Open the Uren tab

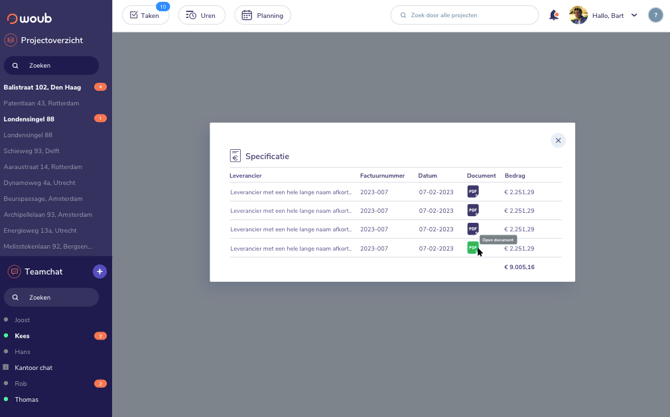pyautogui.click(x=202, y=15)
